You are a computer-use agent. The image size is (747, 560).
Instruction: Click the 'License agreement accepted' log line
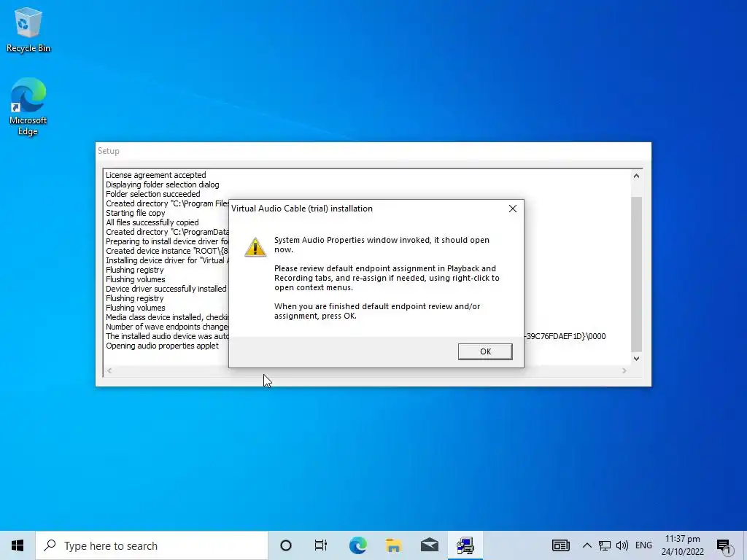[x=156, y=175]
